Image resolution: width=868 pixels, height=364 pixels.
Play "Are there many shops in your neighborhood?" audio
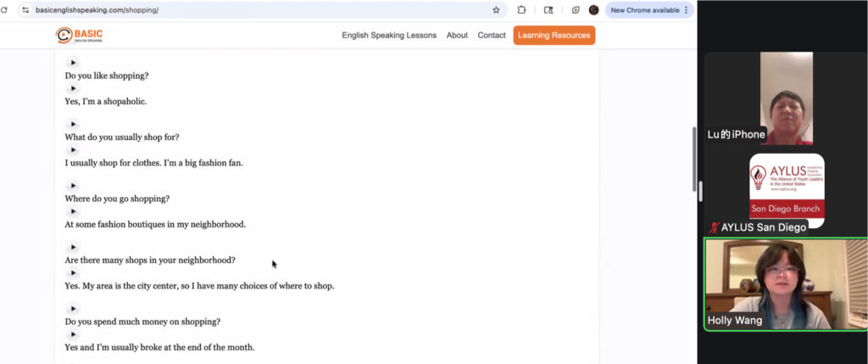(73, 247)
